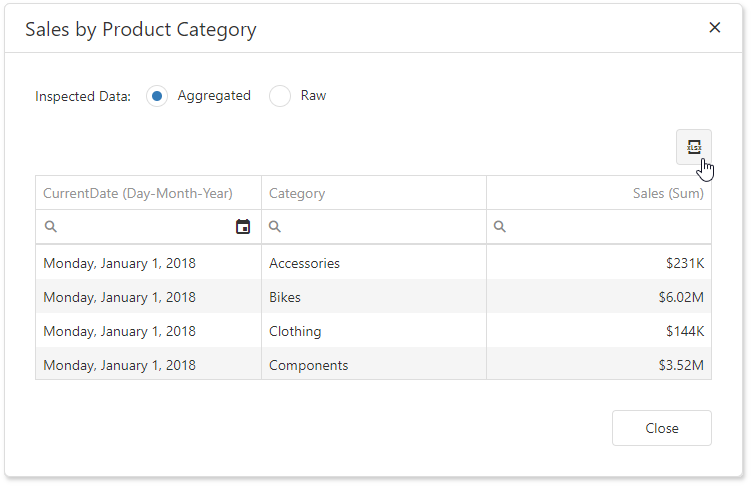The height and width of the screenshot is (486, 751).
Task: Click the magnifier icon in Category filter
Action: click(x=276, y=227)
